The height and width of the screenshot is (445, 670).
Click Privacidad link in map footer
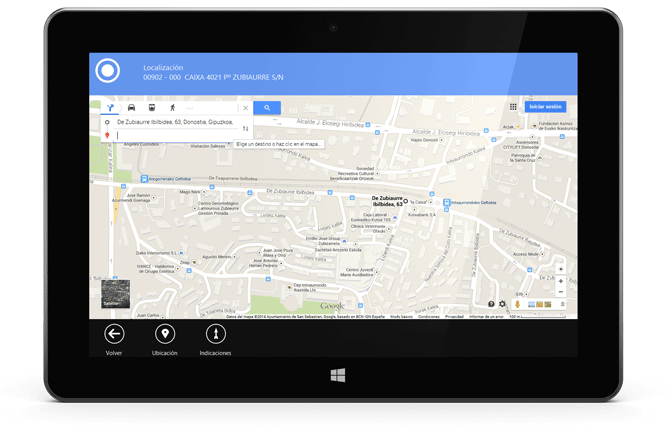point(454,317)
